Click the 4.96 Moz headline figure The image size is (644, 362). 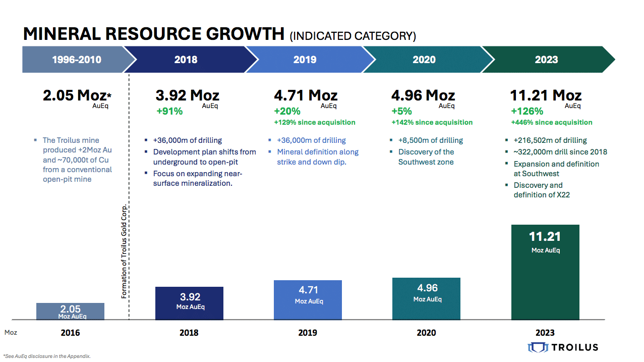[x=423, y=95]
